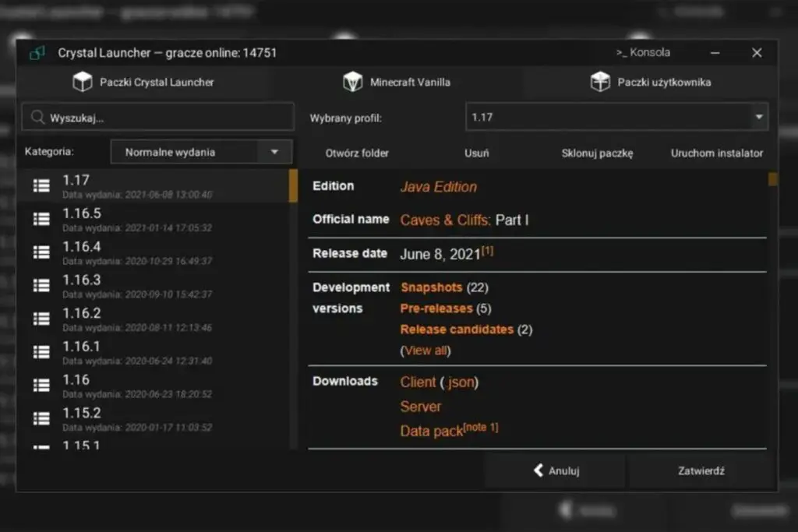Click the details panel scrollbar thumb
The image size is (798, 532).
pos(772,179)
